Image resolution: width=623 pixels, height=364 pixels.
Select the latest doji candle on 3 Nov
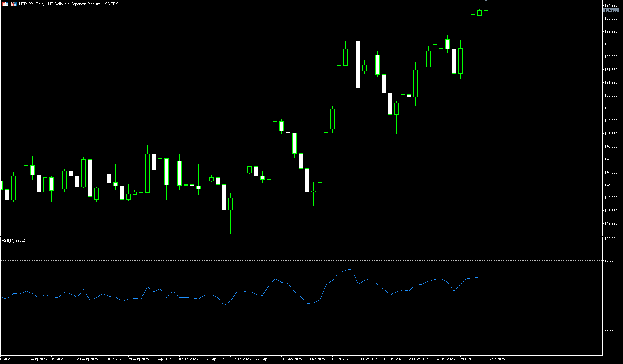(x=486, y=10)
